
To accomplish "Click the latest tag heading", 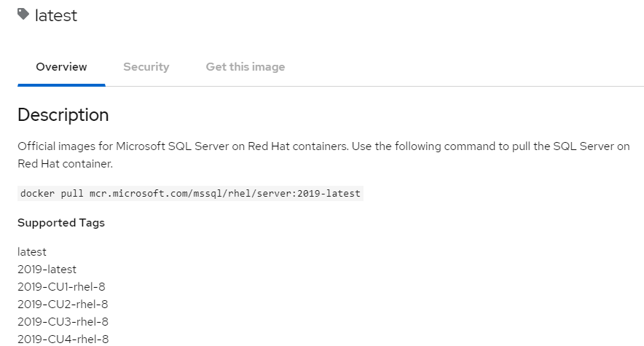I will pyautogui.click(x=56, y=15).
